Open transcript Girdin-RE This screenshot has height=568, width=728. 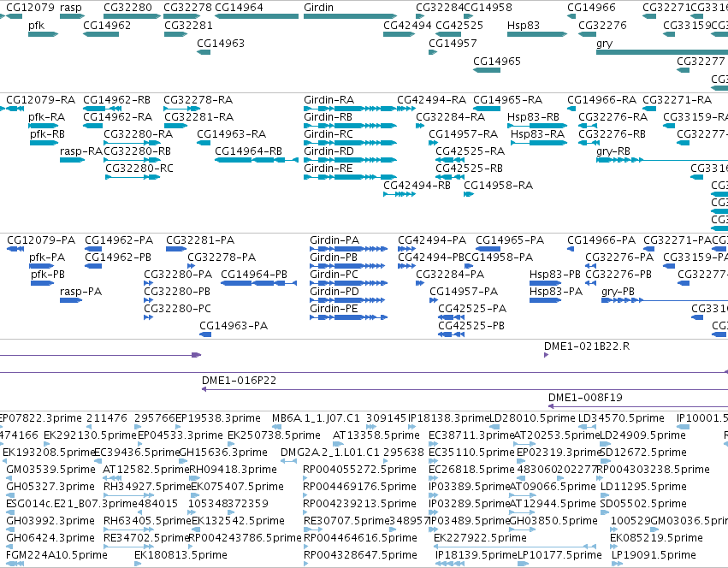[x=328, y=169]
